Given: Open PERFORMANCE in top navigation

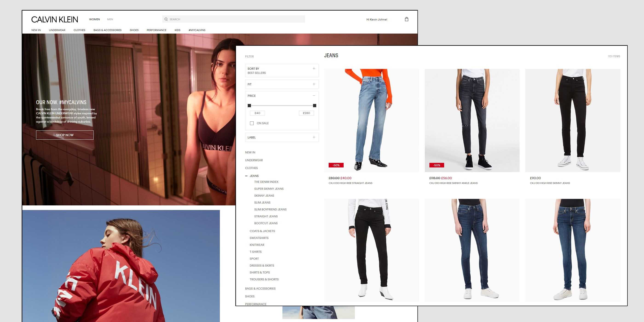Looking at the screenshot, I should [x=156, y=30].
